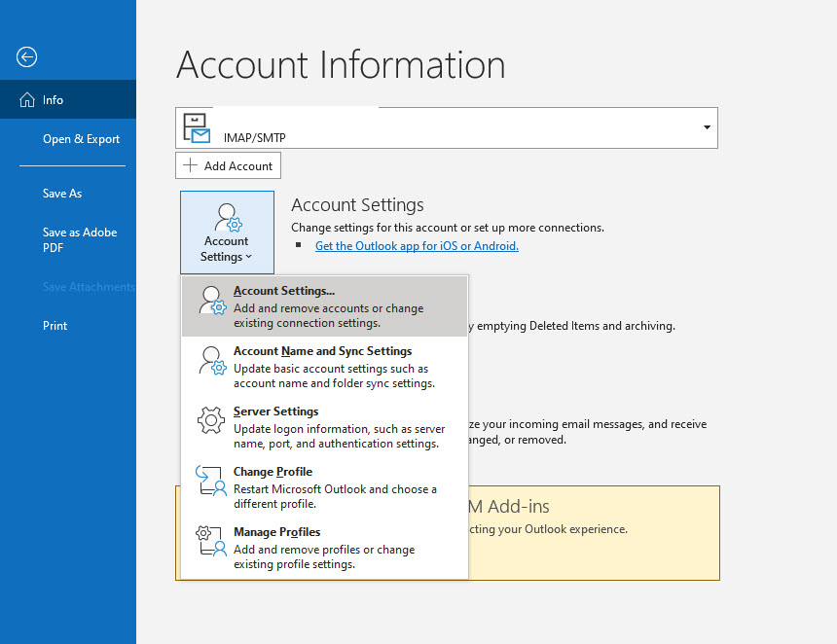Open Get the Outlook app link
Image resolution: width=837 pixels, height=644 pixels.
[417, 246]
